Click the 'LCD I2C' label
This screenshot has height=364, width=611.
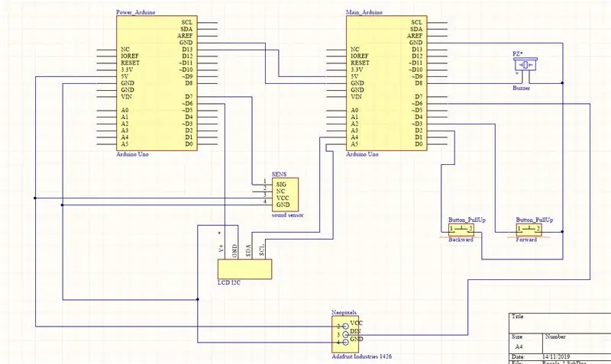pyautogui.click(x=228, y=282)
